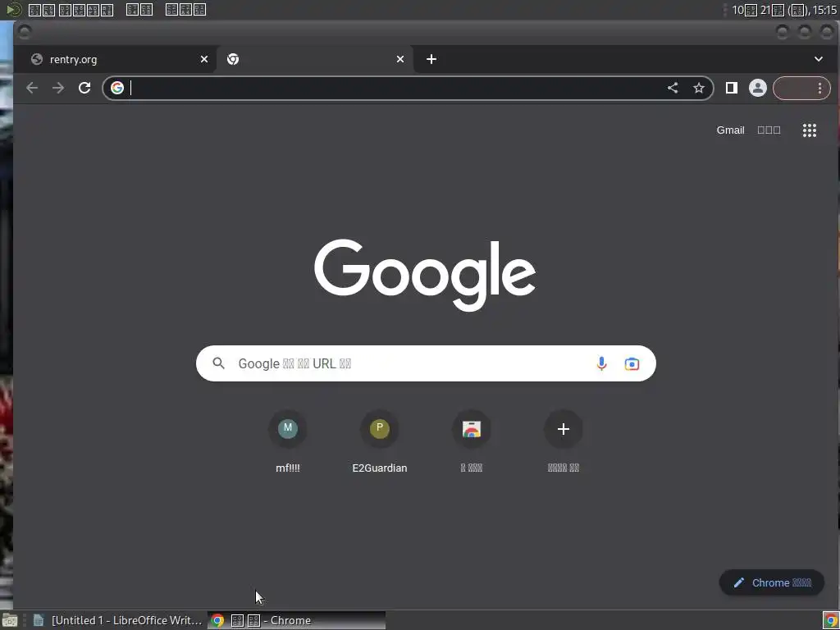
Task: Open the E2Guardian shortcut tile
Action: pyautogui.click(x=380, y=441)
